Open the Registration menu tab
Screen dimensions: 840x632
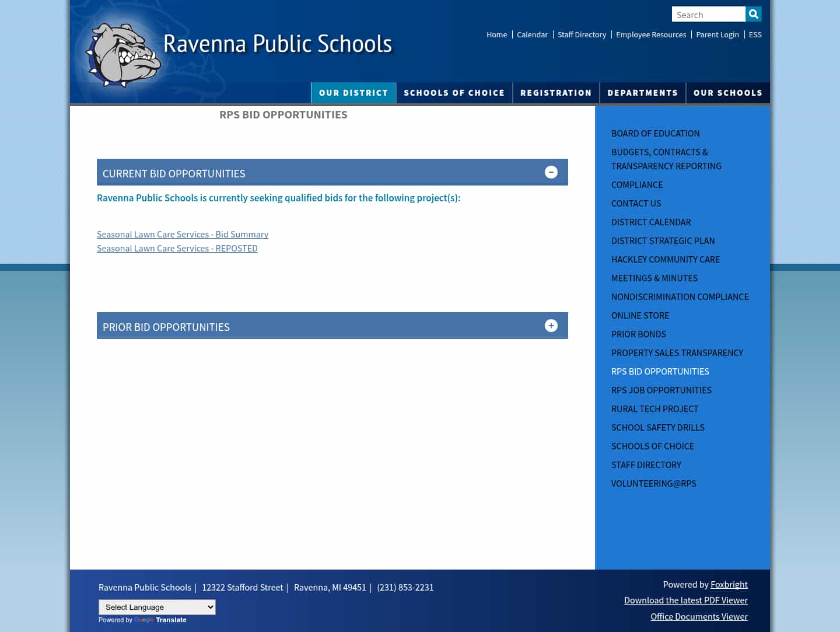pyautogui.click(x=556, y=93)
